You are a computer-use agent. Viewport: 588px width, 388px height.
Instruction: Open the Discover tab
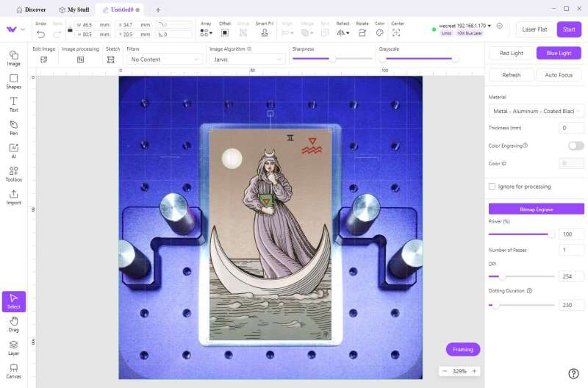[x=31, y=10]
